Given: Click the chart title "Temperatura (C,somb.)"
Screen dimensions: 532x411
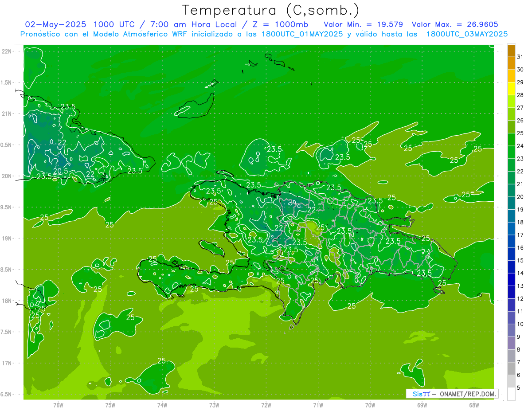Looking at the screenshot, I should (x=271, y=10).
